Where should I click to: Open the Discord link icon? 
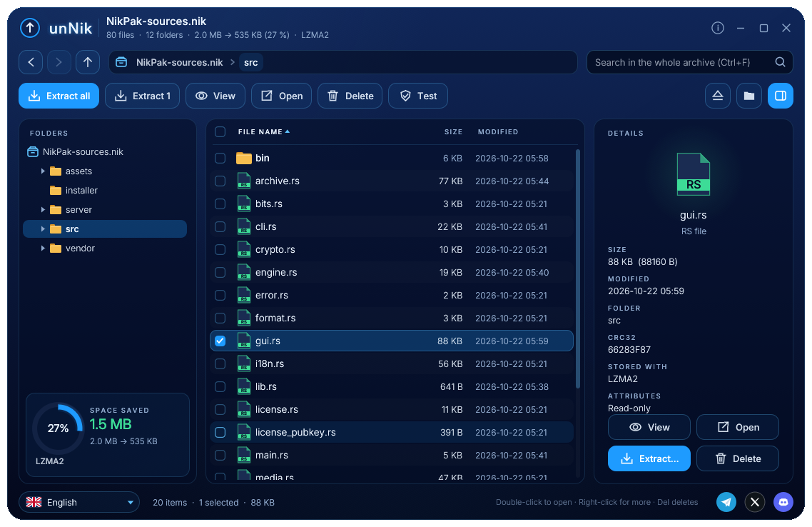783,502
